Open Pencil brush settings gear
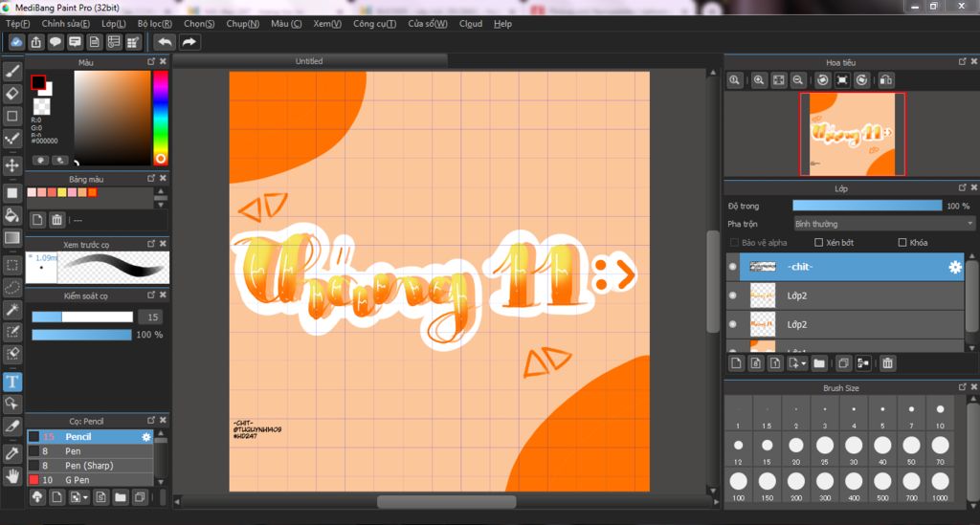 click(x=146, y=437)
